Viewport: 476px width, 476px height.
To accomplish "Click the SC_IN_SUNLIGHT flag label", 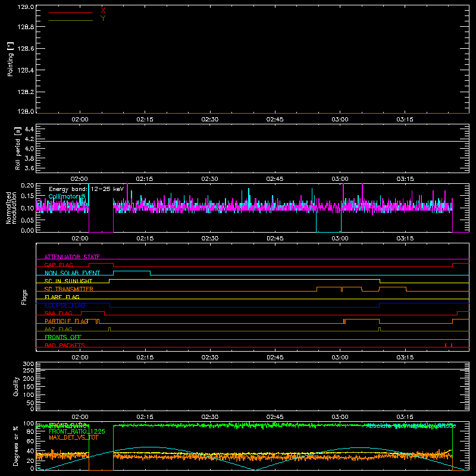I will (x=68, y=281).
